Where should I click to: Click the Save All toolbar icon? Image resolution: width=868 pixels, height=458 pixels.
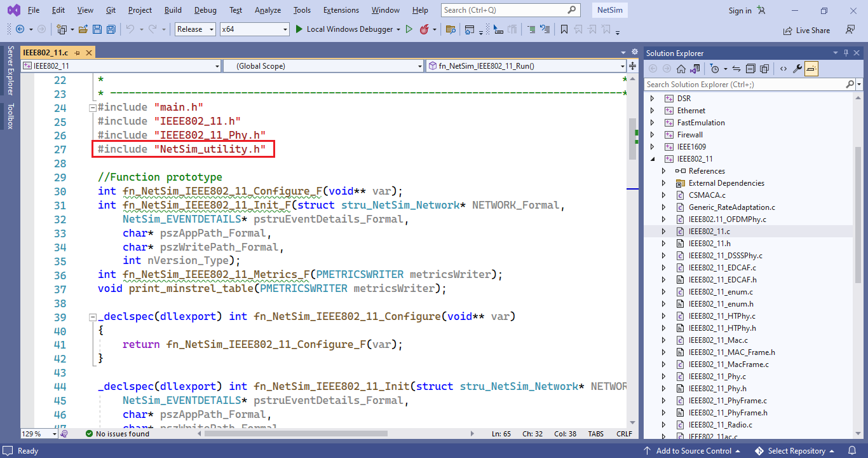[x=111, y=29]
